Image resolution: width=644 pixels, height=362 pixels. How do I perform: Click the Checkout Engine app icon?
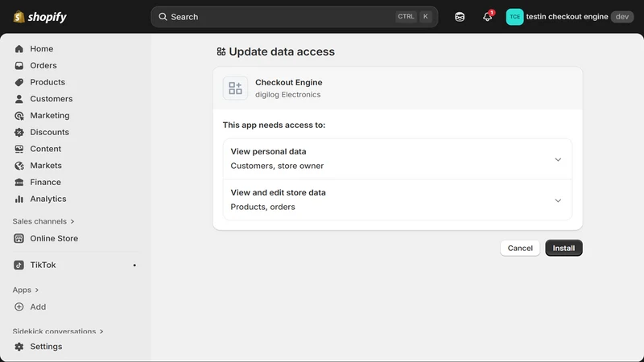point(235,88)
